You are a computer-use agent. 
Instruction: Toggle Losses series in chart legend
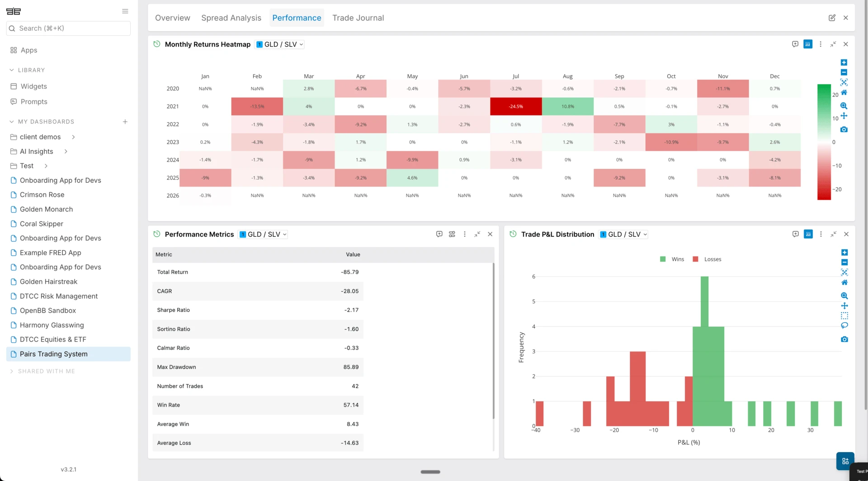tap(707, 259)
